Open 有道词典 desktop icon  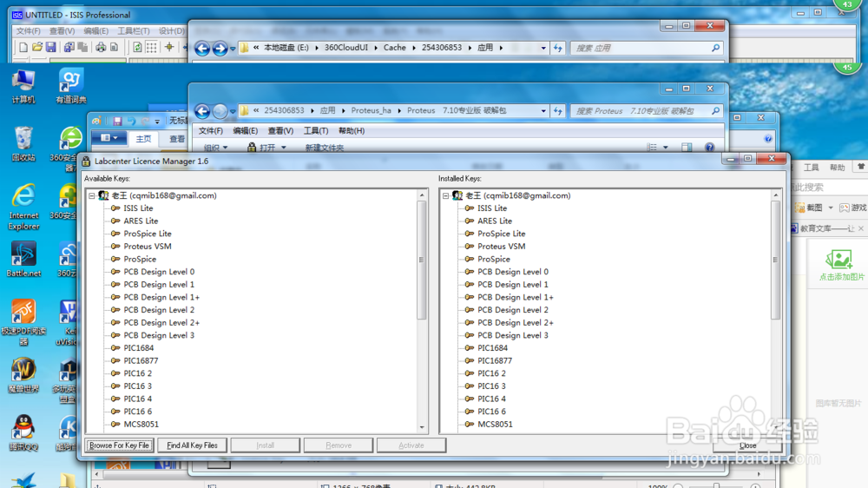(x=71, y=87)
